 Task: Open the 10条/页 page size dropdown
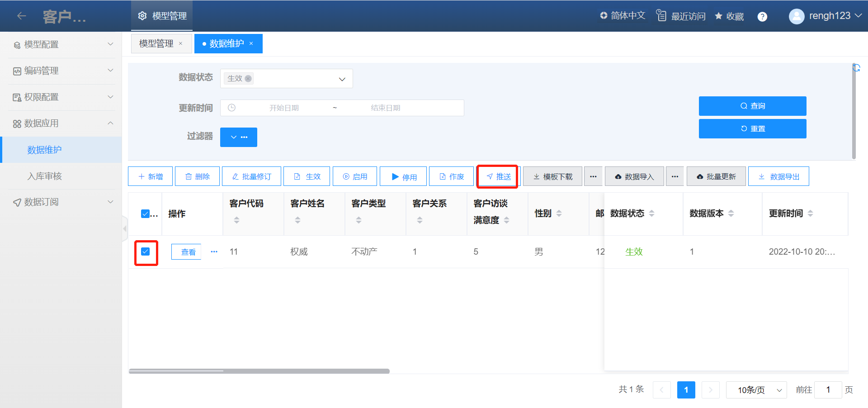click(x=756, y=390)
